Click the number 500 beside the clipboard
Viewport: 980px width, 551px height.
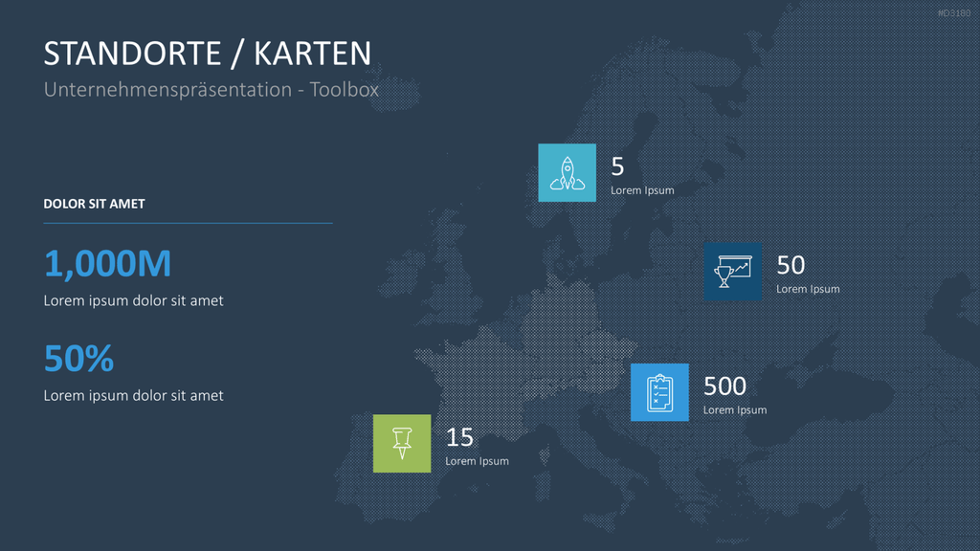point(725,386)
